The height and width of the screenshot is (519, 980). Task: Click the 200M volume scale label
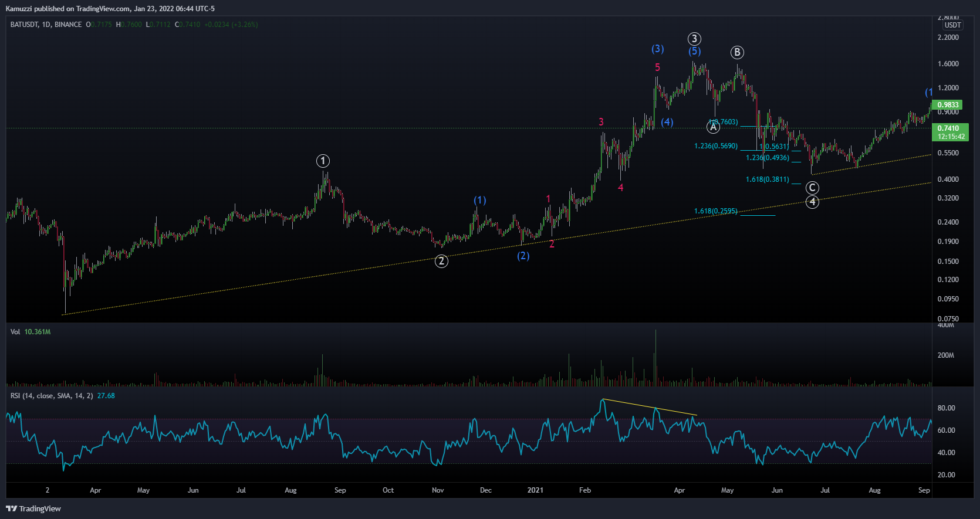(946, 355)
